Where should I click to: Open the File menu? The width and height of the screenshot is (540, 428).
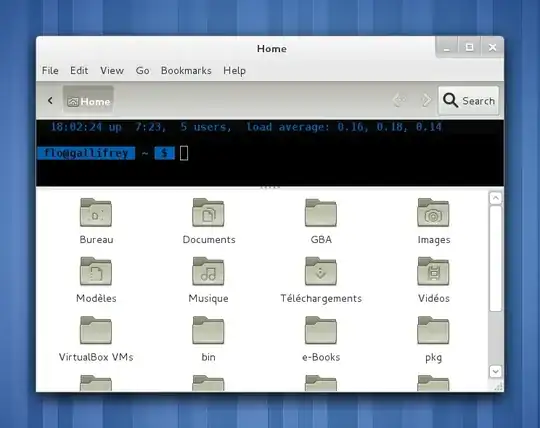pyautogui.click(x=50, y=71)
